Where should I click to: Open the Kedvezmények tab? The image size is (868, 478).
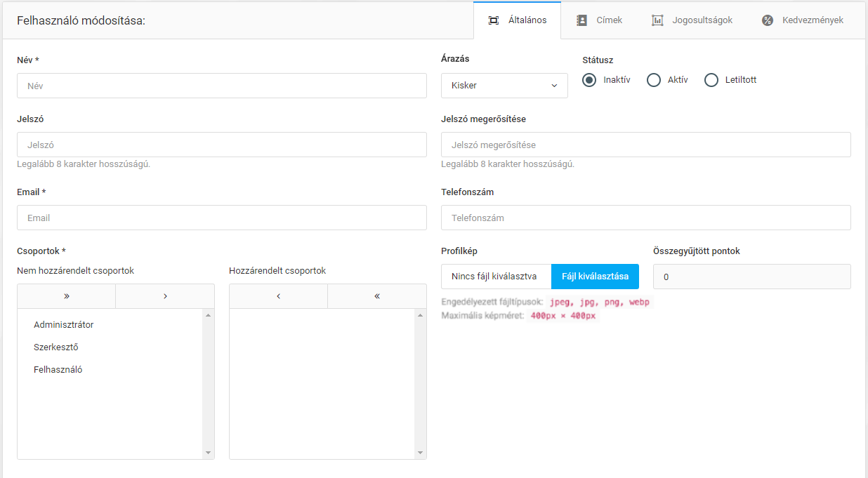pyautogui.click(x=813, y=20)
